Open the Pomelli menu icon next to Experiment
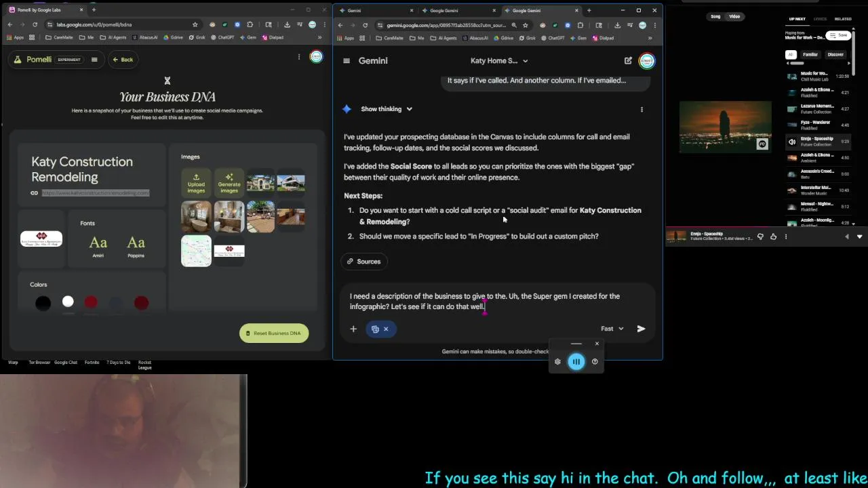 pos(94,60)
